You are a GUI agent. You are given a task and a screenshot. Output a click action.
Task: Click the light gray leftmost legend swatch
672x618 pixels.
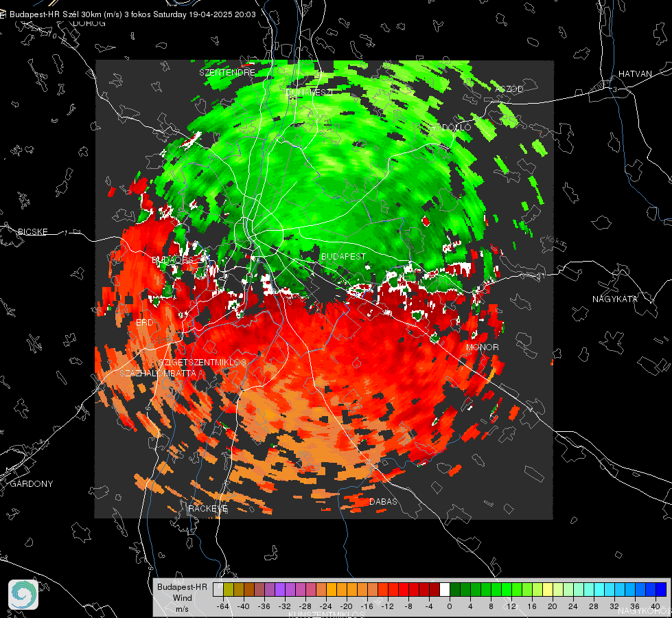coord(218,589)
